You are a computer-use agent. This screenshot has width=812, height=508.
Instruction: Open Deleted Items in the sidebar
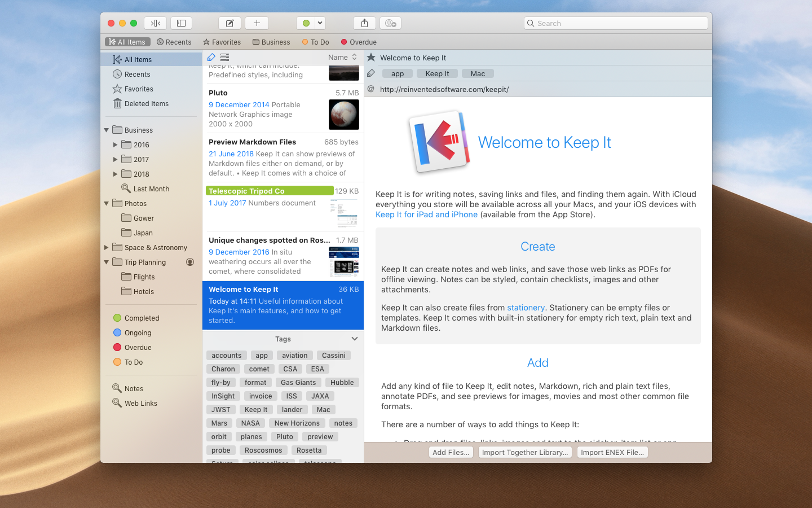point(151,103)
